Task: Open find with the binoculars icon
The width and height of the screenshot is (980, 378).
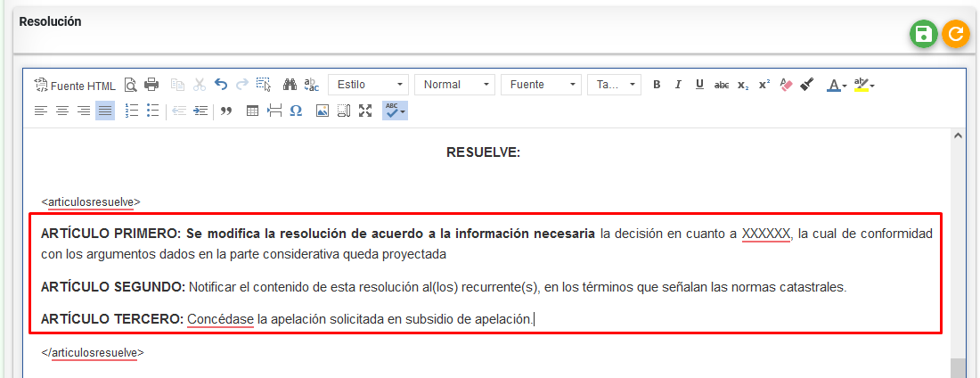Action: click(290, 85)
